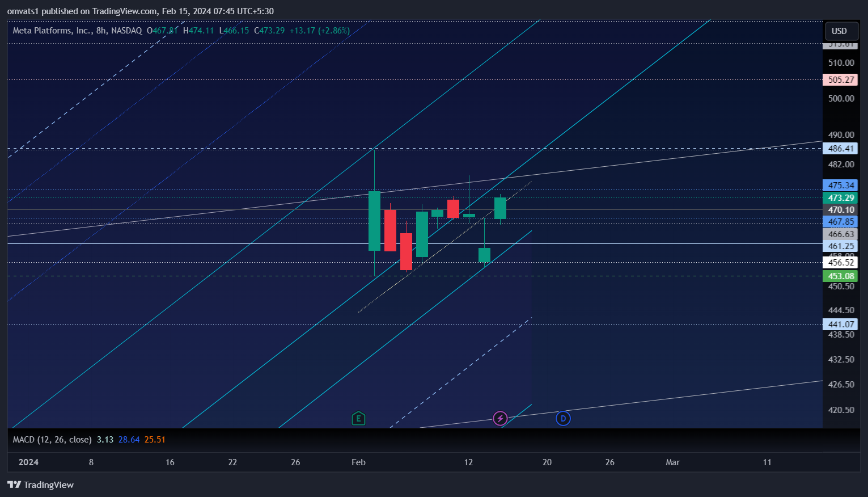
Task: Select the white 456.52 price label
Action: [840, 263]
